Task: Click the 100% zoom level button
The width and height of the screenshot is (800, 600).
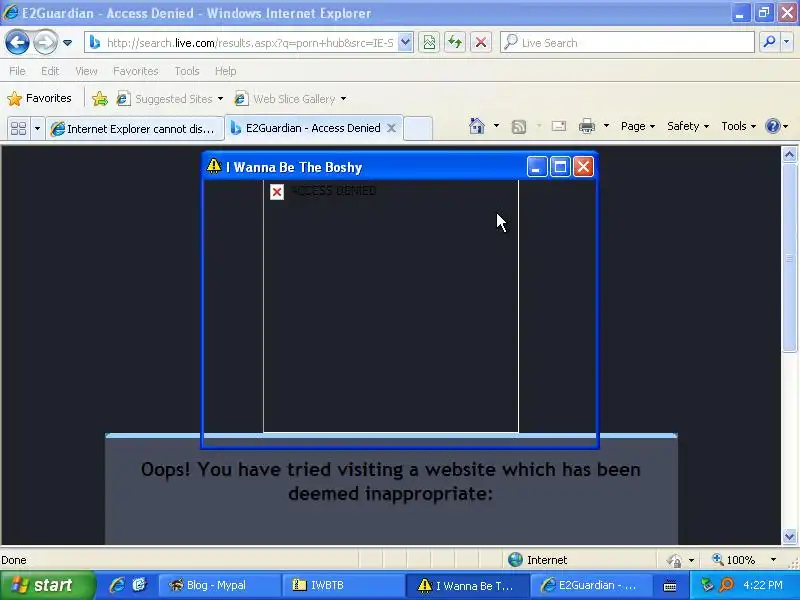Action: [x=734, y=560]
